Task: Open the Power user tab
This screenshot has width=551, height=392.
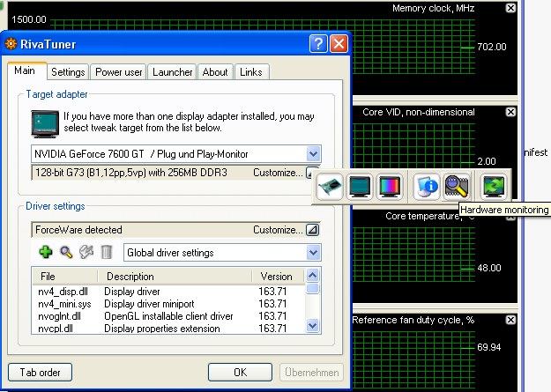Action: [118, 72]
